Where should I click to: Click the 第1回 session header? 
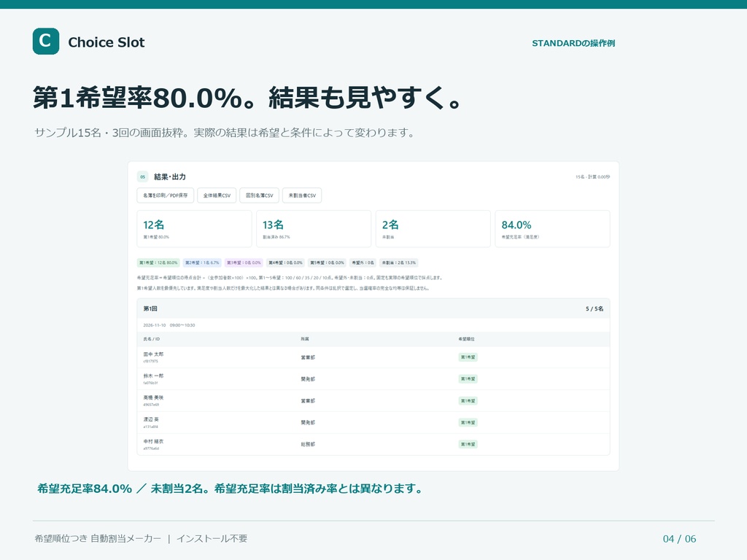click(373, 308)
